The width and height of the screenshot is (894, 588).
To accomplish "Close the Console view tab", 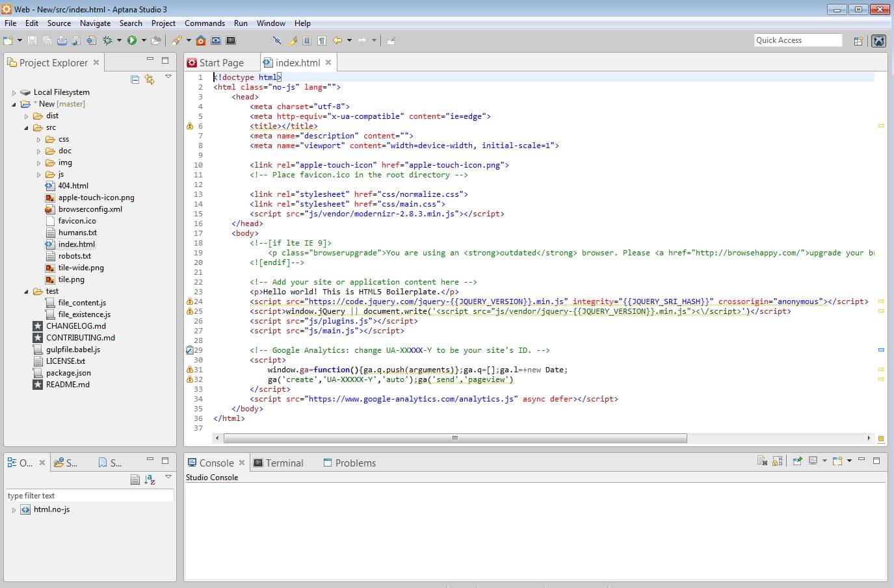I will click(242, 463).
